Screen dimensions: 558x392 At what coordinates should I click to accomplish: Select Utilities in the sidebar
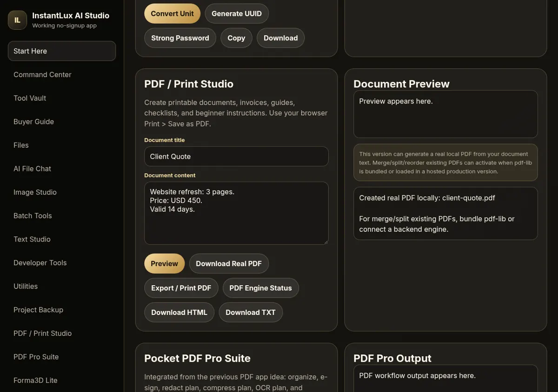coord(62,286)
